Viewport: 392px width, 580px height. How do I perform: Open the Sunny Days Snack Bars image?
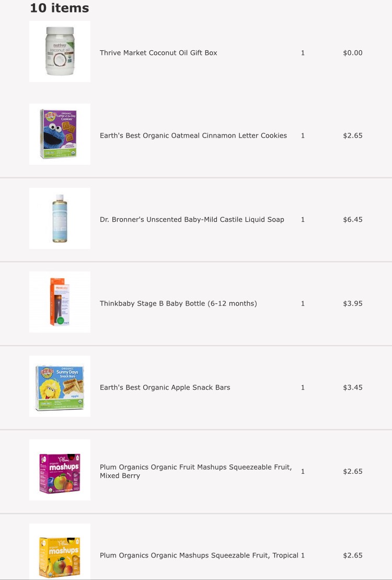pyautogui.click(x=60, y=386)
